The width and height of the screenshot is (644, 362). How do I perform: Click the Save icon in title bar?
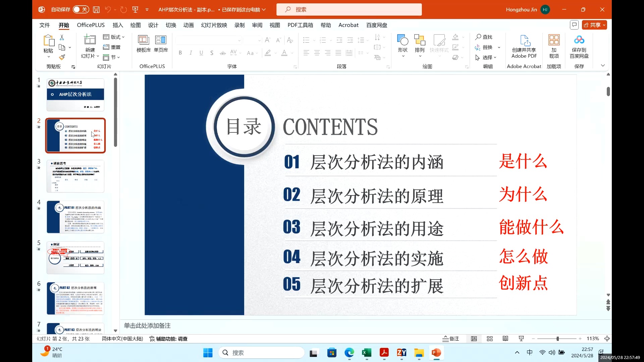[96, 9]
